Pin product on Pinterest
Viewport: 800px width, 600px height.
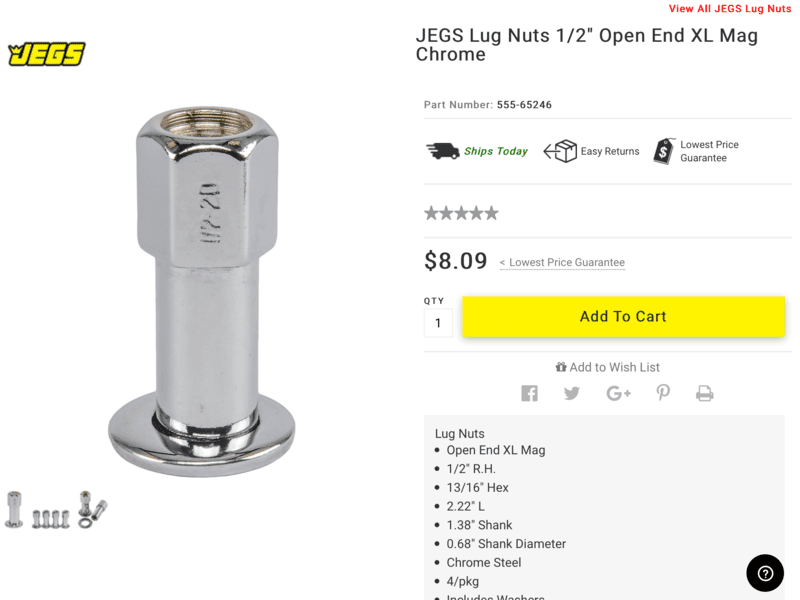point(663,393)
